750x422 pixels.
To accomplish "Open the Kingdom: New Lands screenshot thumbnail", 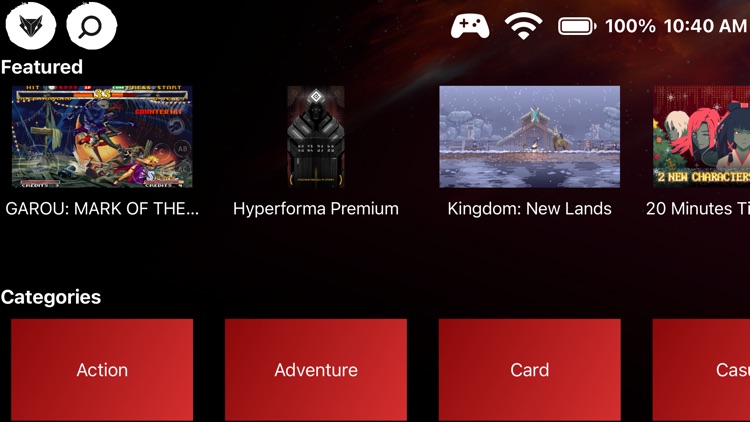I will 529,136.
